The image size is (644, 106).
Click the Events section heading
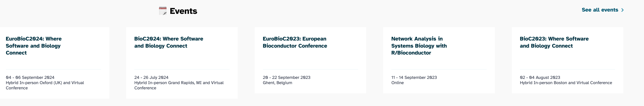click(x=183, y=11)
